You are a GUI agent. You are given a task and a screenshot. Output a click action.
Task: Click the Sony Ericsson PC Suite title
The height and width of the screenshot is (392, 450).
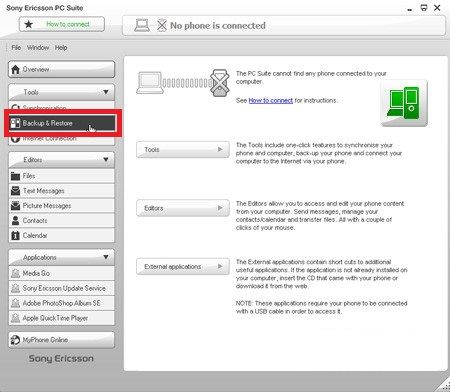coord(45,8)
